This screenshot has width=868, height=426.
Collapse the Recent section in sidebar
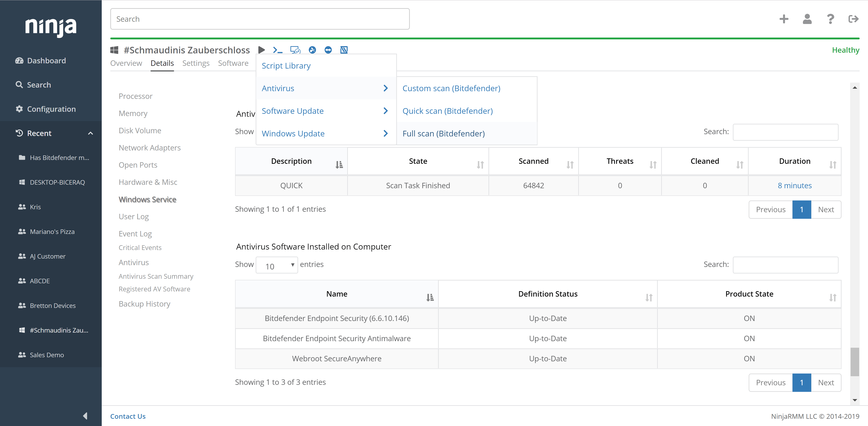click(x=90, y=133)
